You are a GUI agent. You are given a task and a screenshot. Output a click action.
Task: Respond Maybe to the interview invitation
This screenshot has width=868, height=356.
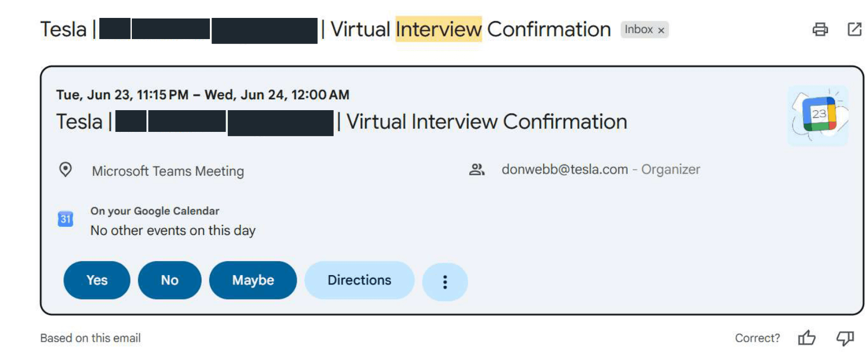pos(253,280)
